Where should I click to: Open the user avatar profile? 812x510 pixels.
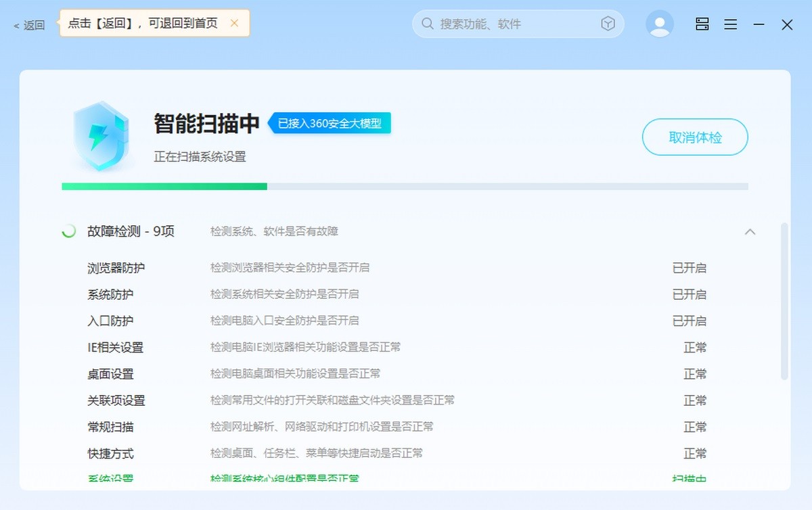pyautogui.click(x=660, y=24)
